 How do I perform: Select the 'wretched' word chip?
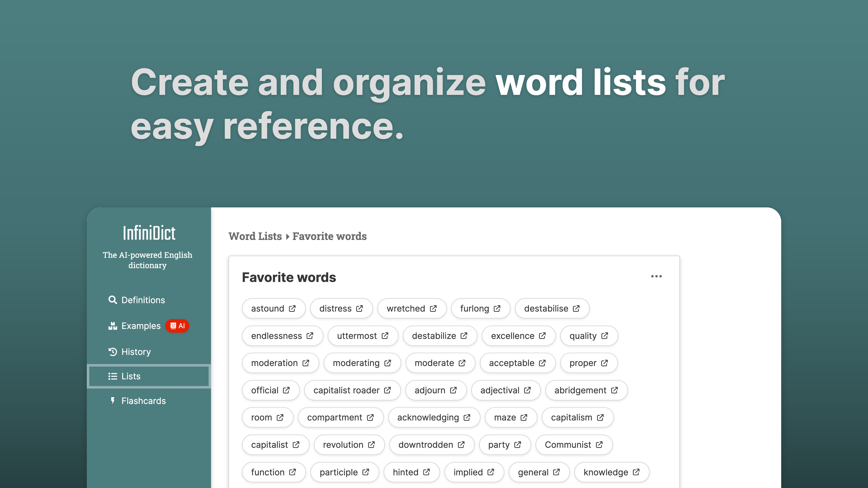pyautogui.click(x=406, y=308)
